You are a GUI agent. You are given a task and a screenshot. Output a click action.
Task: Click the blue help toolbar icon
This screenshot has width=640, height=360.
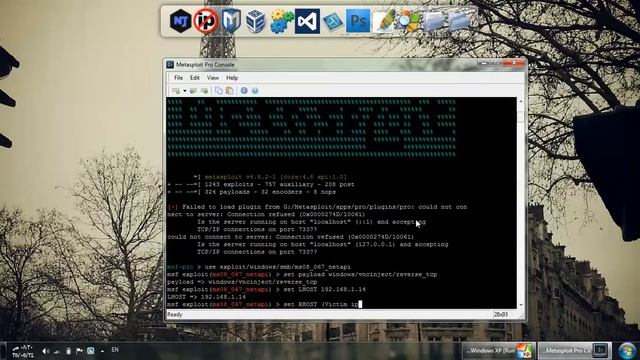255,91
